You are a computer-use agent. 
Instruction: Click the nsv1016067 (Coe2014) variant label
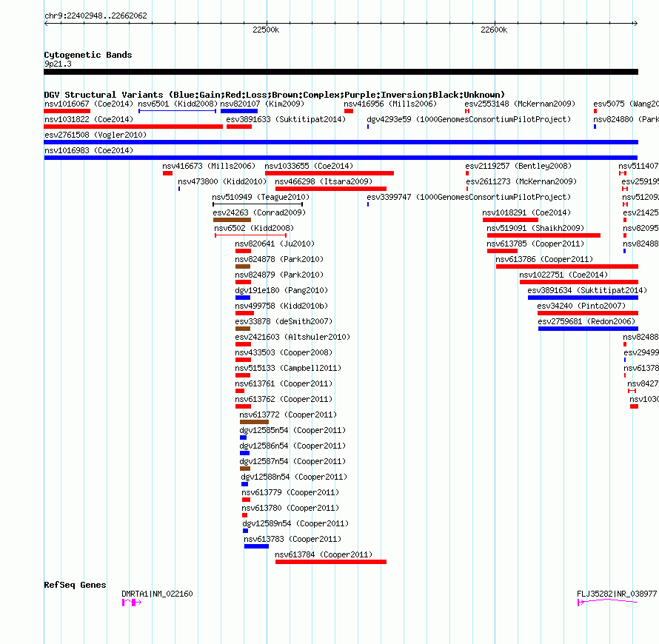[89, 104]
